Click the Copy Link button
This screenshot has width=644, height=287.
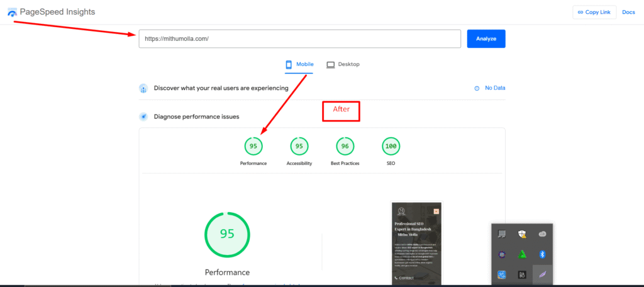pos(594,13)
